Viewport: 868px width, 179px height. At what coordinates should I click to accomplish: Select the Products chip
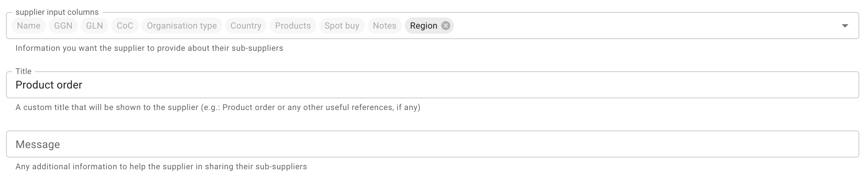pos(293,26)
